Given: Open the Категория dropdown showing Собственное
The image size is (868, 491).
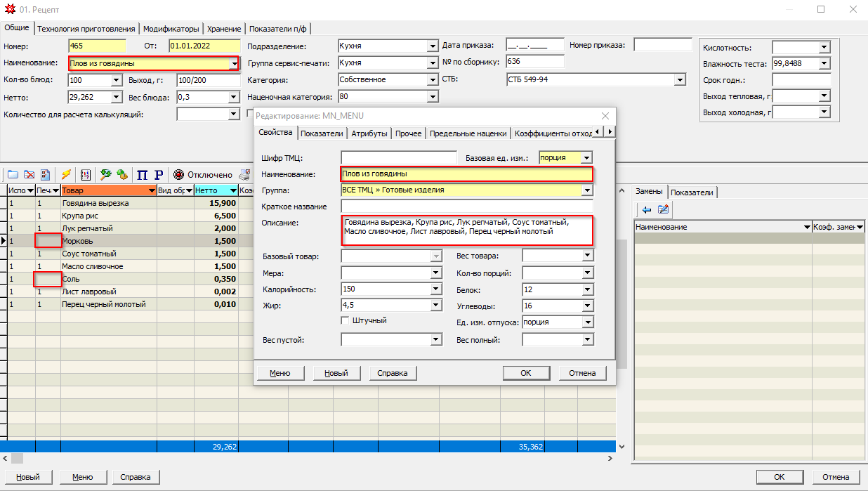Looking at the screenshot, I should (433, 80).
